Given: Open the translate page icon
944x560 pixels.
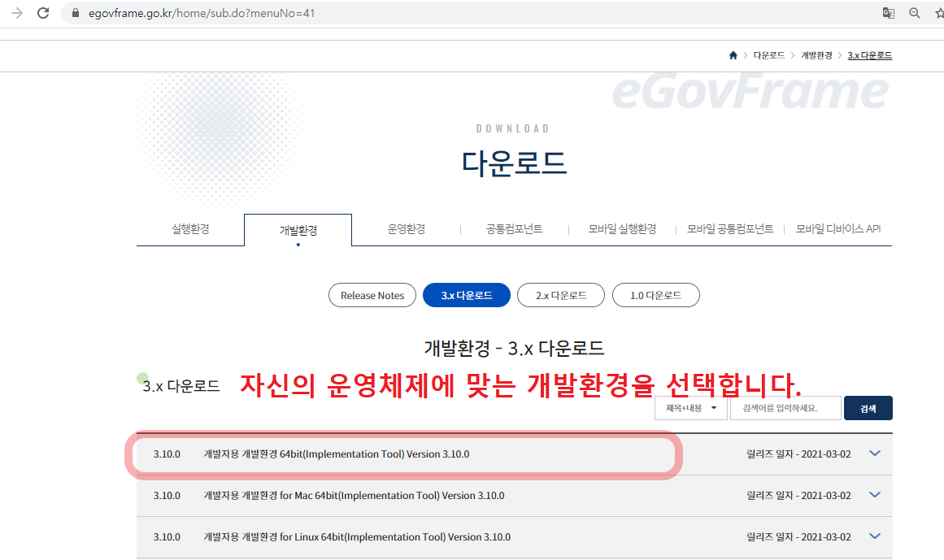Looking at the screenshot, I should click(x=888, y=13).
